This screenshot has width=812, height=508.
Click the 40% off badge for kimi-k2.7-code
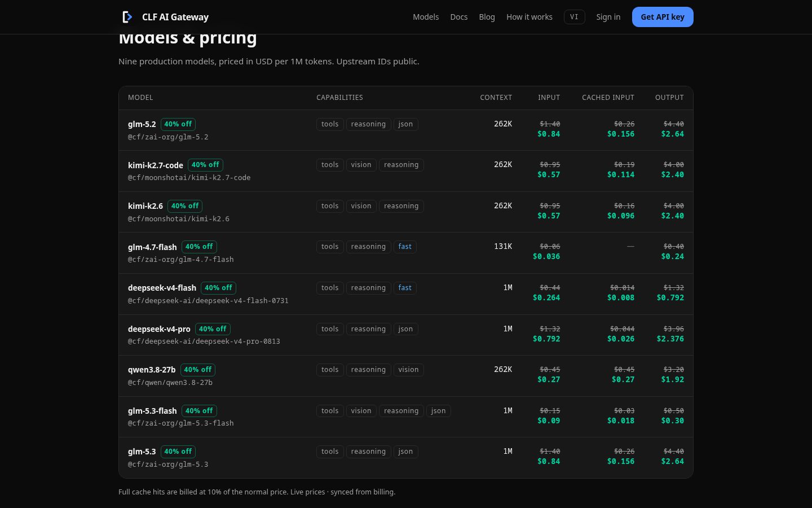click(205, 165)
